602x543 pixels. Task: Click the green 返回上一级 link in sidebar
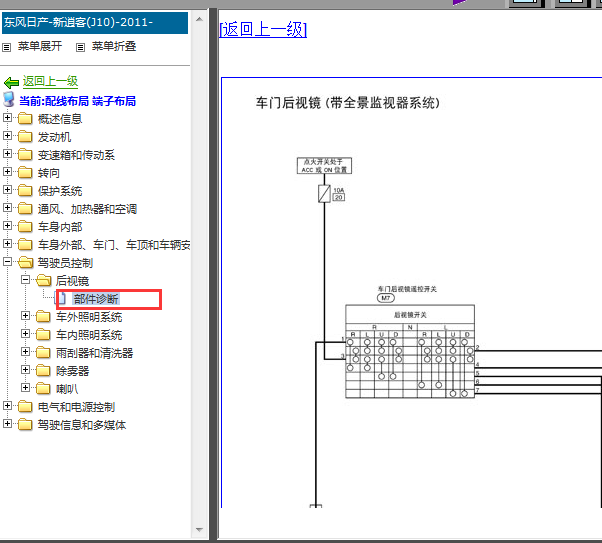[50, 81]
